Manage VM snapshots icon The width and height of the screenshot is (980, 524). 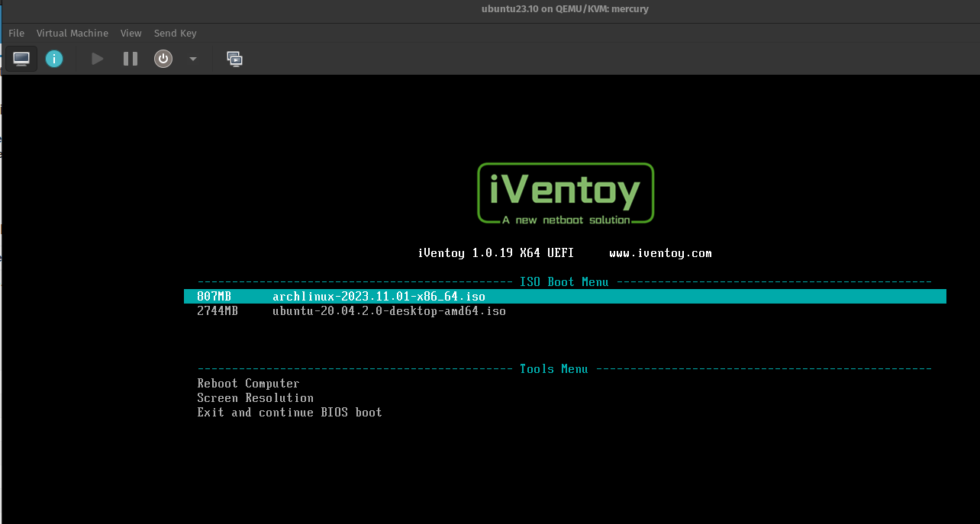coord(235,59)
